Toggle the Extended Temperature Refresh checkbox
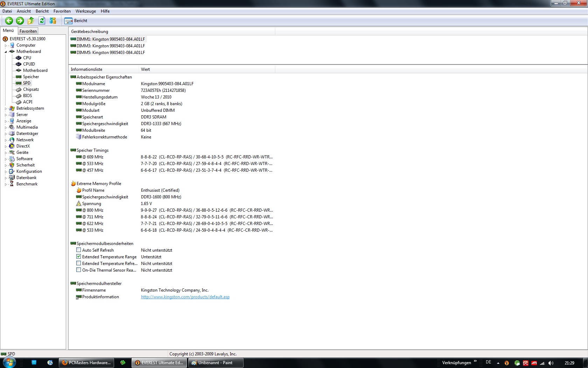 pyautogui.click(x=79, y=263)
